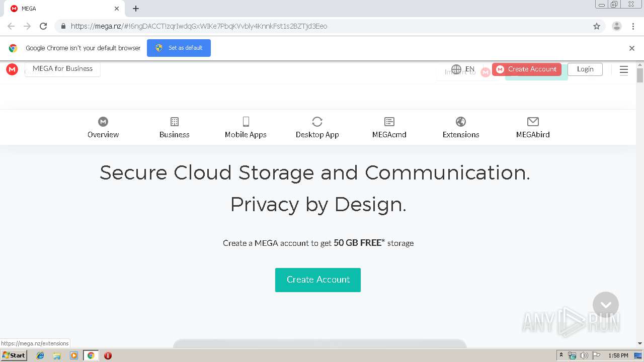The width and height of the screenshot is (644, 362).
Task: Click red Create Account header button
Action: 527,69
